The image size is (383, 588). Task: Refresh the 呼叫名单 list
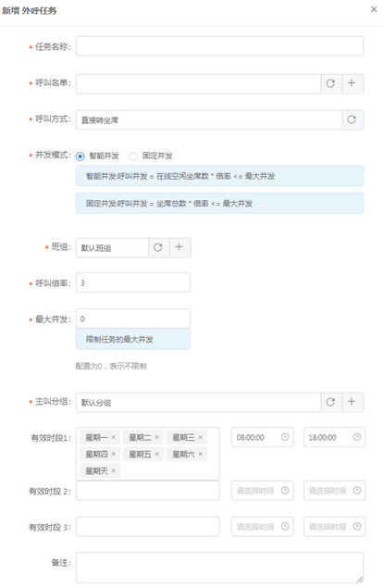click(330, 83)
